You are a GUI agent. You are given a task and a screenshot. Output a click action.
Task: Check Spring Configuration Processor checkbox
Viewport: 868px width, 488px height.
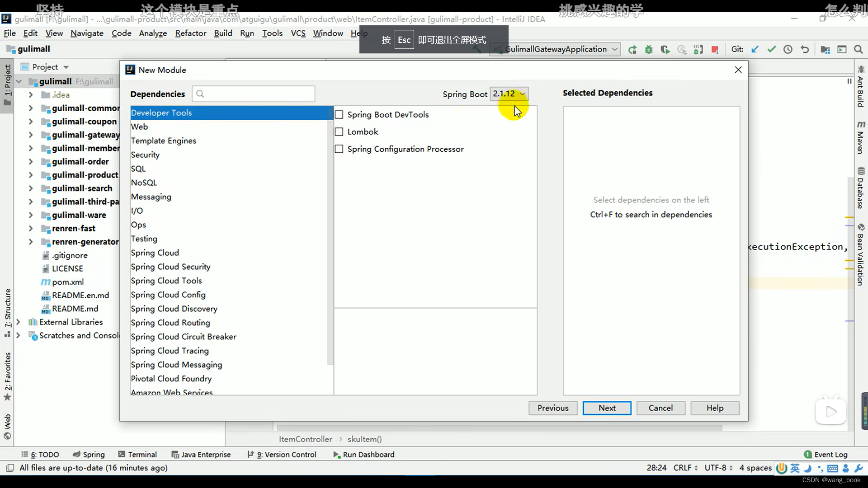click(x=339, y=149)
